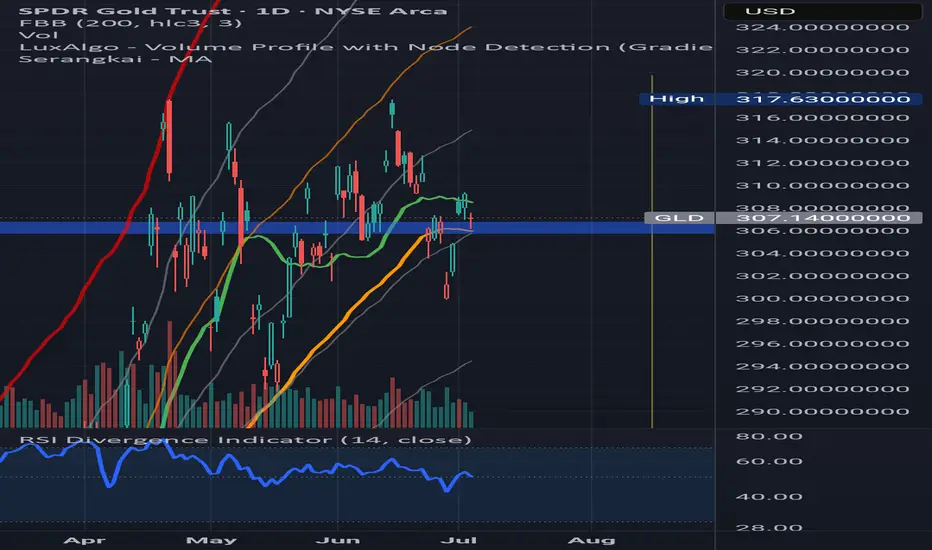932x550 pixels.
Task: Select the yellow vertical line drawing
Action: tap(652, 251)
